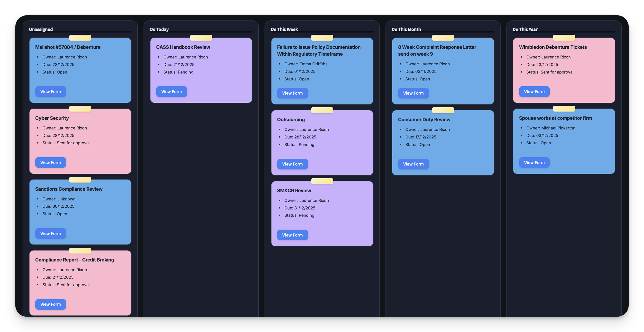This screenshot has height=332, width=644.
Task: Click the yellow tape atop Wimbledon Debenture Tickets
Action: click(x=564, y=38)
